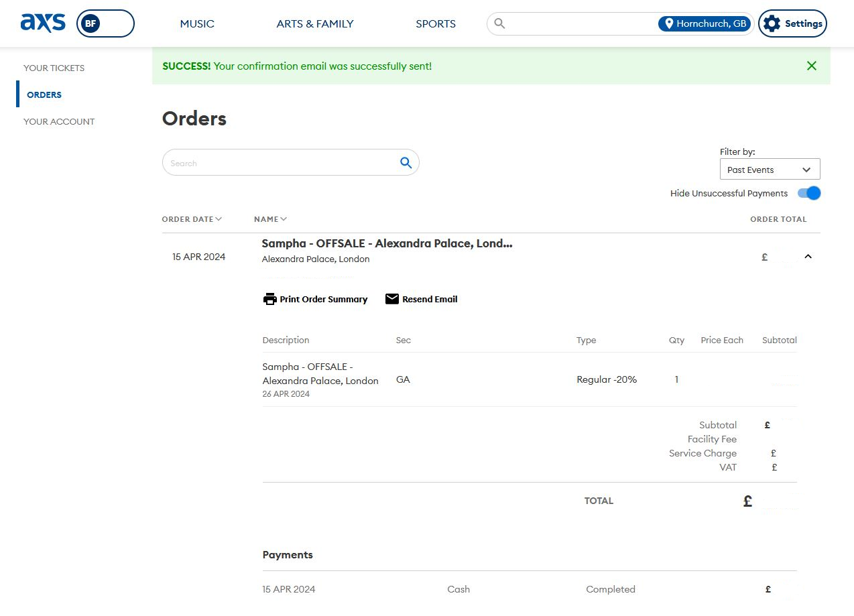Screen dimensions: 854x616
Task: Click the Price Each column header
Action: click(x=722, y=340)
